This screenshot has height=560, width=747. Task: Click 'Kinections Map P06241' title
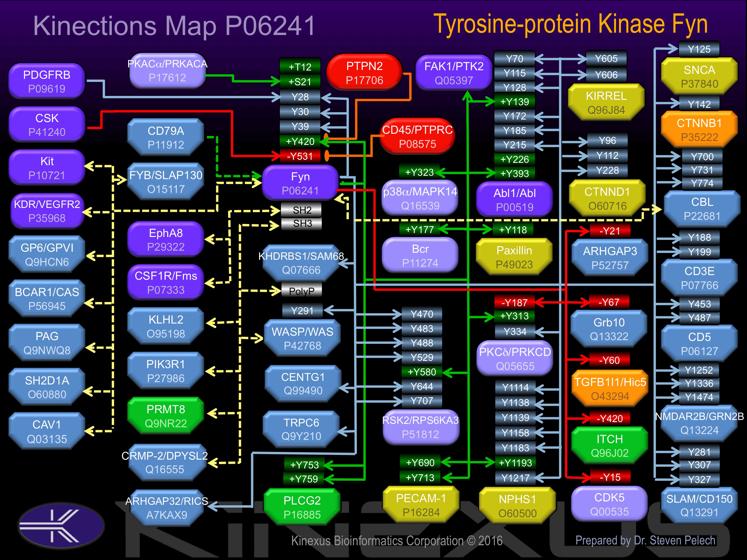(x=174, y=26)
